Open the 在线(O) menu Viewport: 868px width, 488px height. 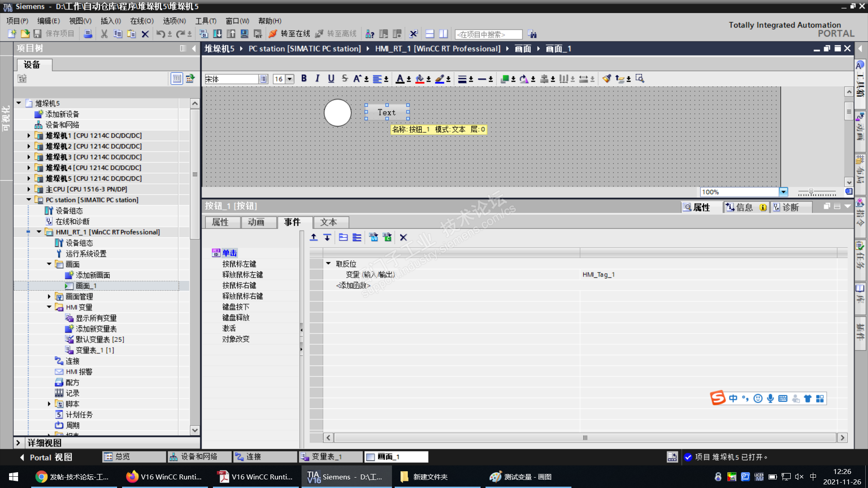pyautogui.click(x=142, y=21)
